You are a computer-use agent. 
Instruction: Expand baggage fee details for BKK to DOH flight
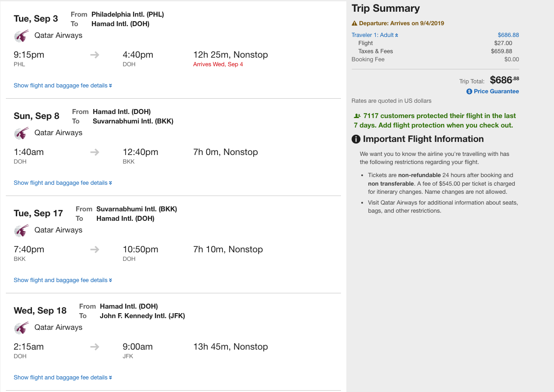pos(63,280)
